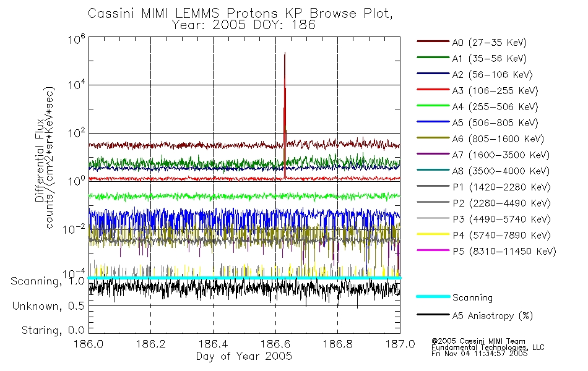
Task: Click the A8 (3500-4000 KeV) legend label
Action: point(501,171)
